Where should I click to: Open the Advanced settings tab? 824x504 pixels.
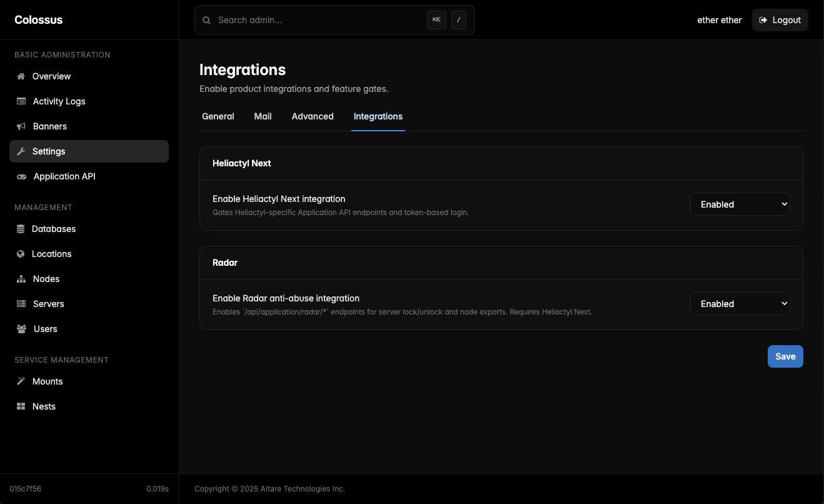pyautogui.click(x=312, y=116)
